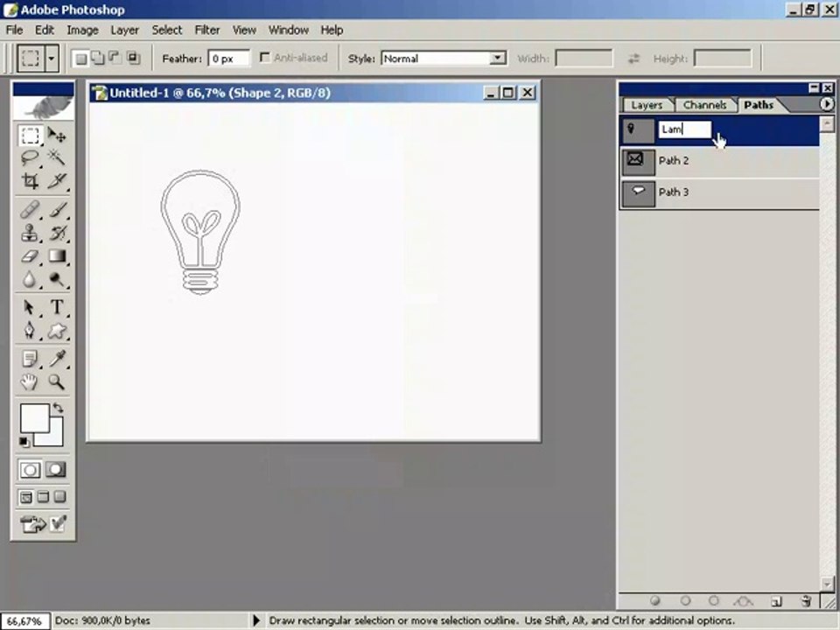
Task: Open the File menu
Action: tap(15, 30)
